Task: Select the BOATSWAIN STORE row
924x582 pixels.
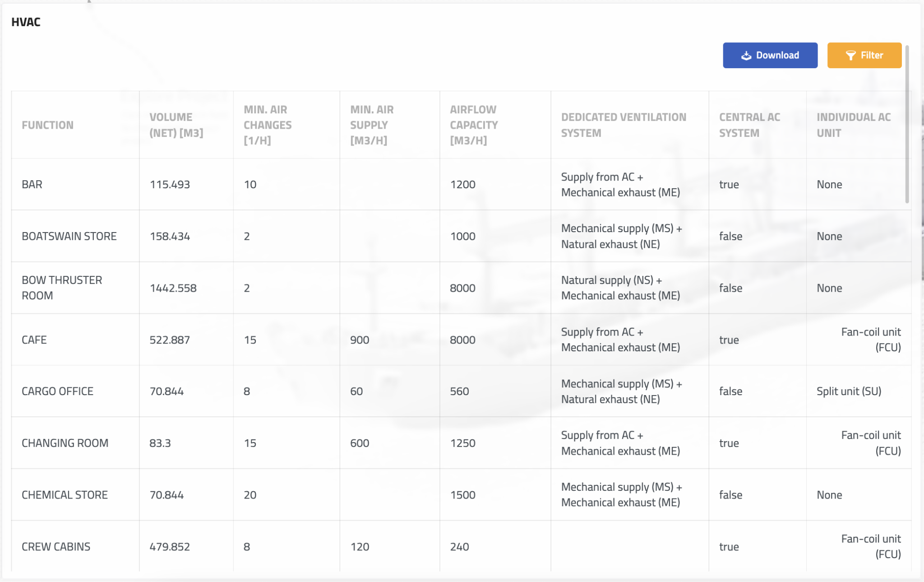Action: (x=69, y=236)
